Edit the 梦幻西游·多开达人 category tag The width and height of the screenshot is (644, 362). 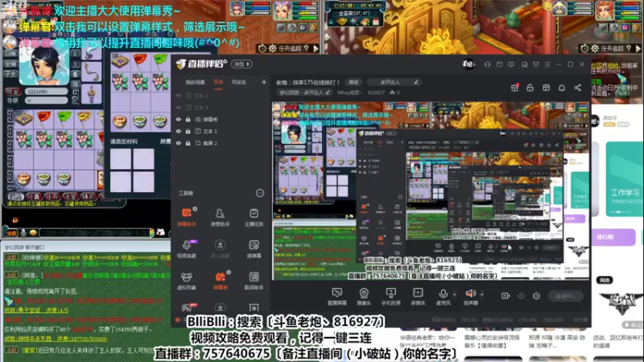click(304, 93)
